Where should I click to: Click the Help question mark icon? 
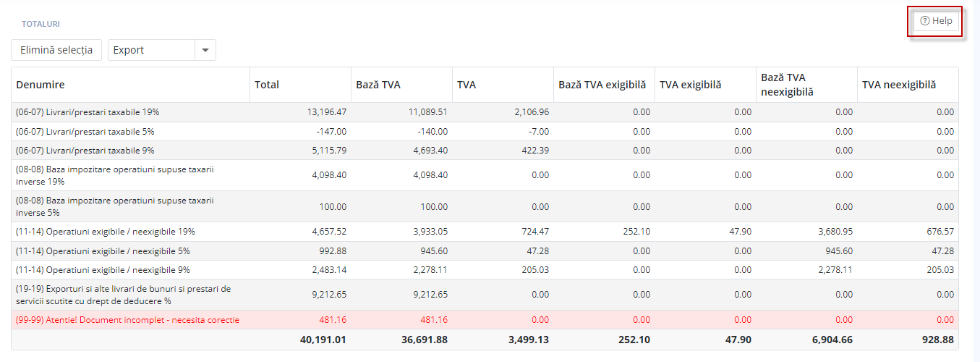(924, 21)
